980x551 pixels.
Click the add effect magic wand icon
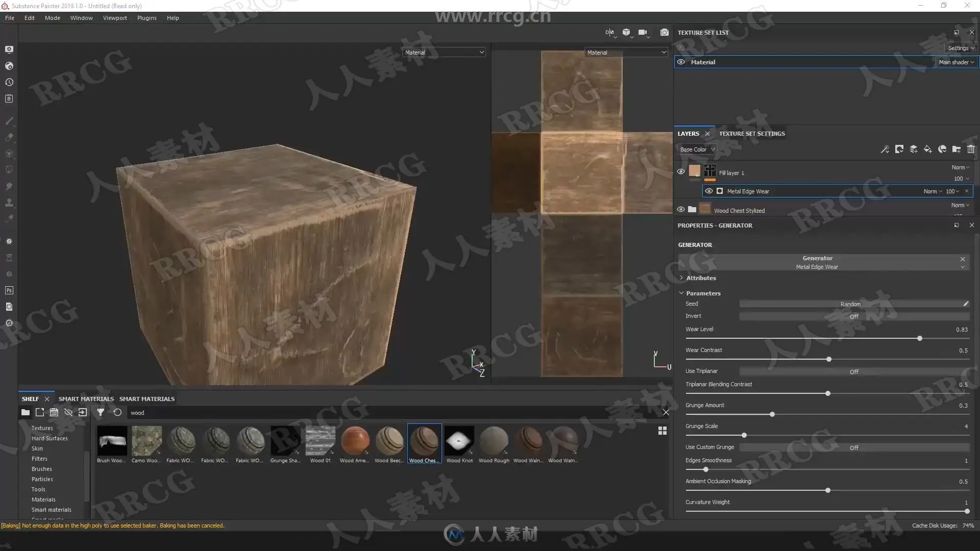coord(885,149)
